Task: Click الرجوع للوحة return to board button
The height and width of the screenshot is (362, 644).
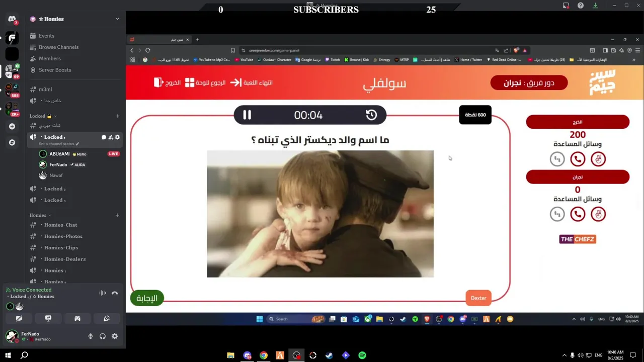Action: (x=205, y=82)
